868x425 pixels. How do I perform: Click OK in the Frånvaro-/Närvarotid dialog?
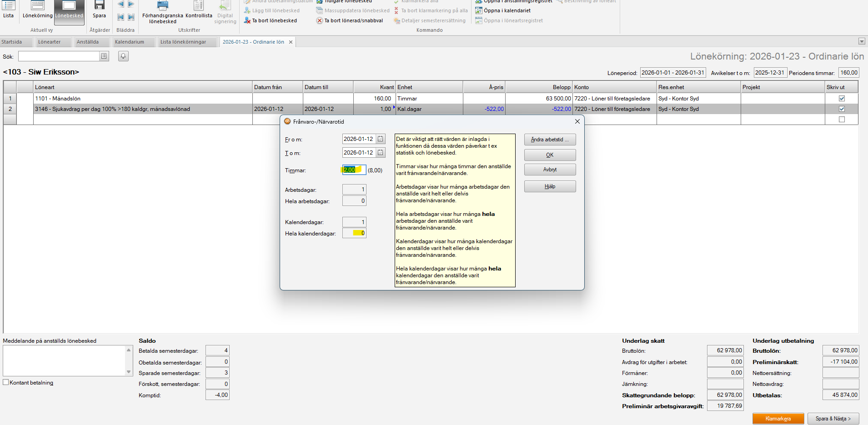point(550,155)
